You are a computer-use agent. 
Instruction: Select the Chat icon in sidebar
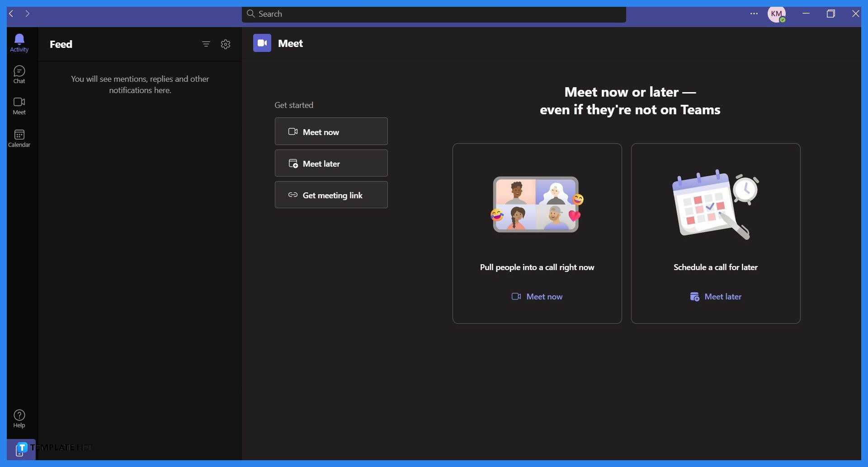point(19,74)
